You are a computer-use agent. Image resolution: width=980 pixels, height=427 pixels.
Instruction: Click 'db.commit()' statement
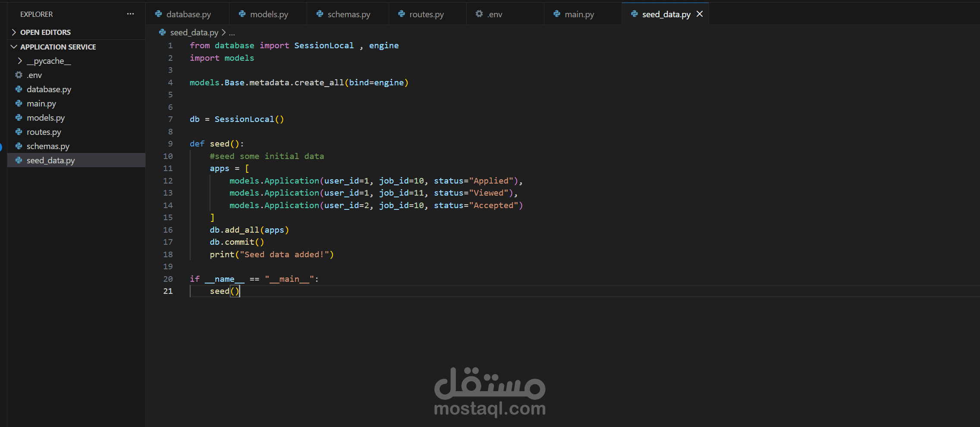click(237, 242)
